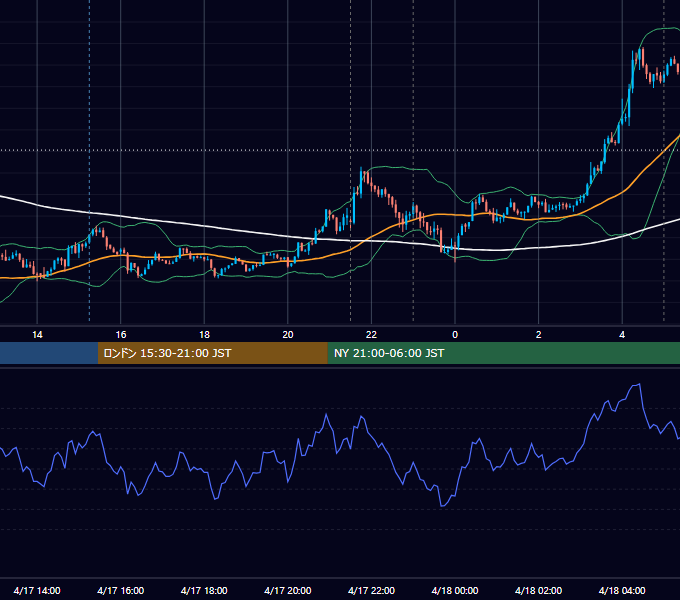Click the '14' hour label on price chart axis

(x=37, y=335)
